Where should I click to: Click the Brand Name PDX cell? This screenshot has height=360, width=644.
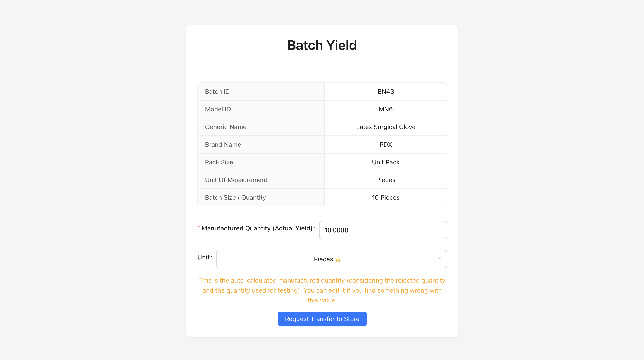point(385,144)
